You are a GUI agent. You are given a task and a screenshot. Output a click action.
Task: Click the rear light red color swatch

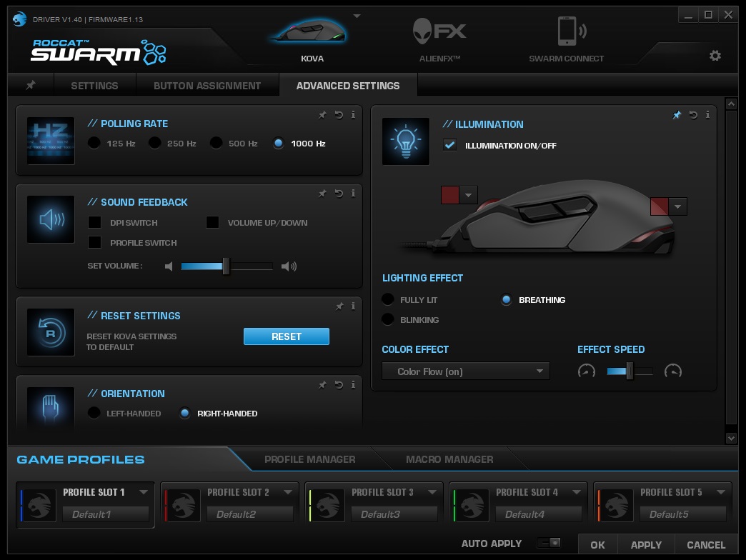click(x=660, y=206)
